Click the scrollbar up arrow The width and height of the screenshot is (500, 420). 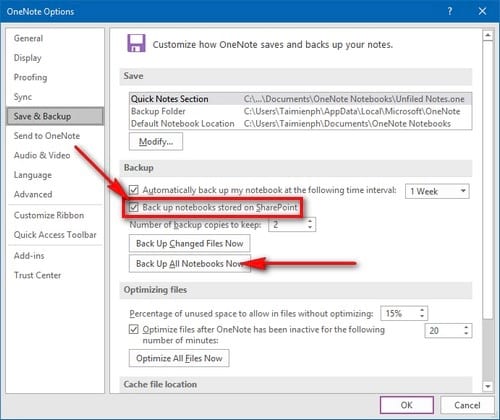[x=488, y=35]
